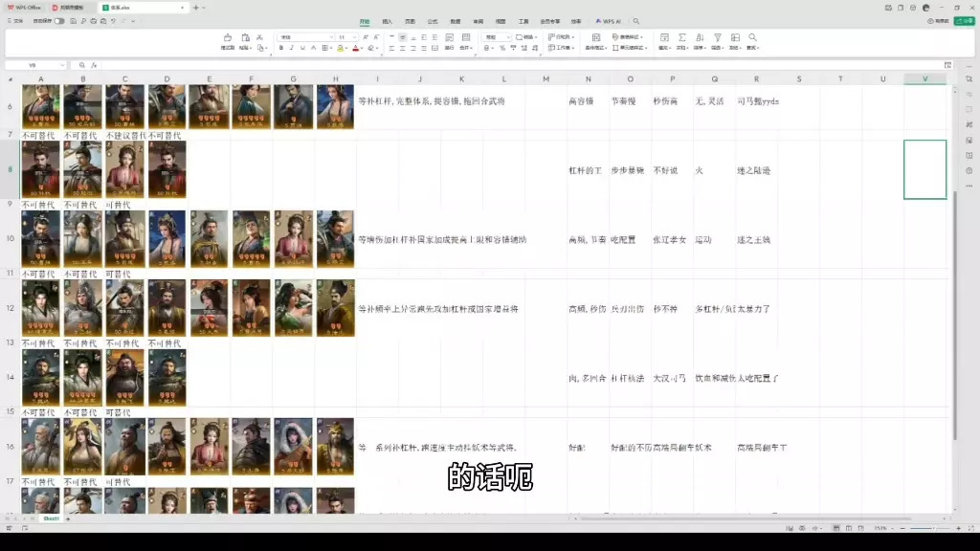This screenshot has height=551, width=980.
Task: Expand the fill color dropdown arrow
Action: point(346,48)
